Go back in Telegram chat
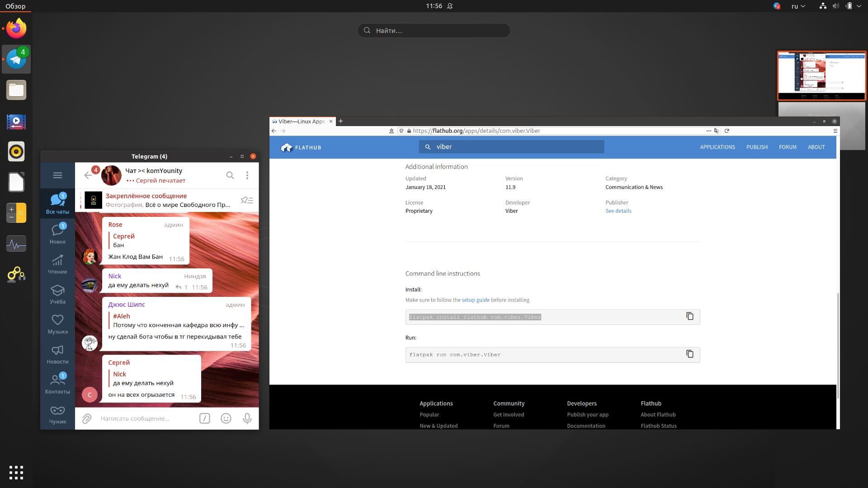868x488 pixels. (88, 175)
